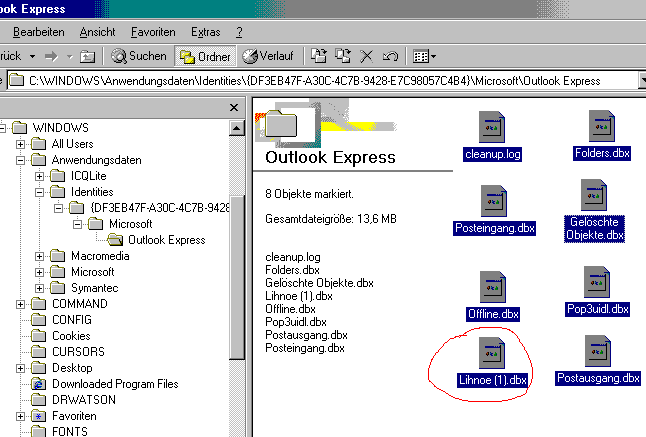Click '8 Objekte markiert.' text
This screenshot has height=437, width=646.
[x=309, y=194]
